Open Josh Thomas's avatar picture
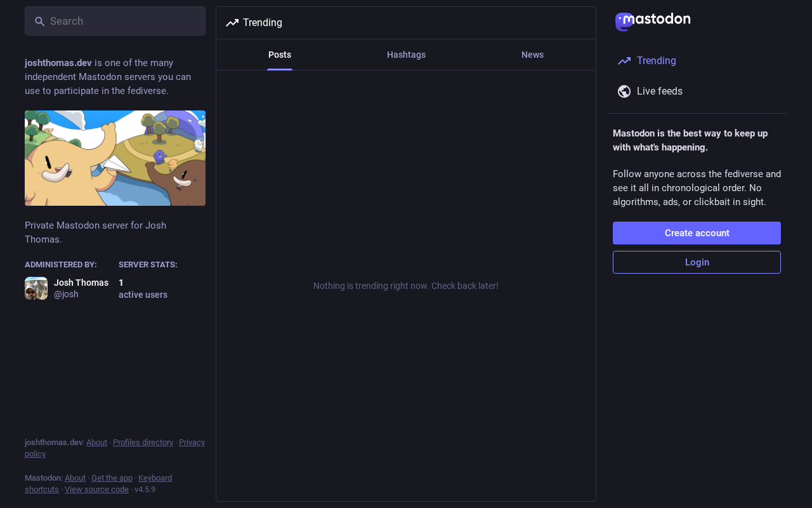 coord(36,288)
